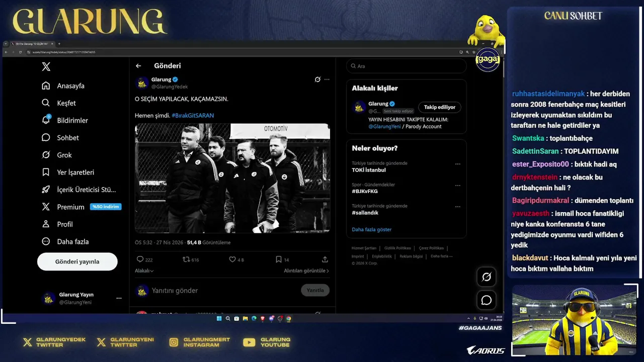Click the Glarung Yayın account switcher
This screenshot has width=644, height=362.
pos(80,298)
